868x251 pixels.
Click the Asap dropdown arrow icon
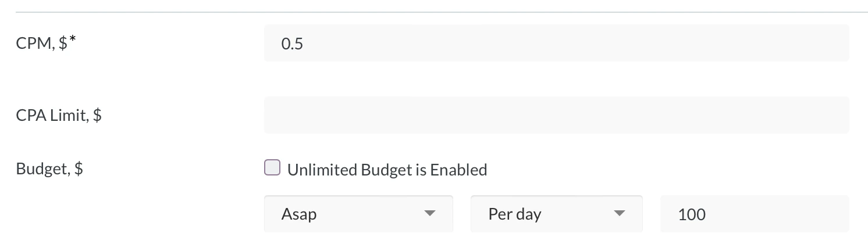click(x=429, y=214)
